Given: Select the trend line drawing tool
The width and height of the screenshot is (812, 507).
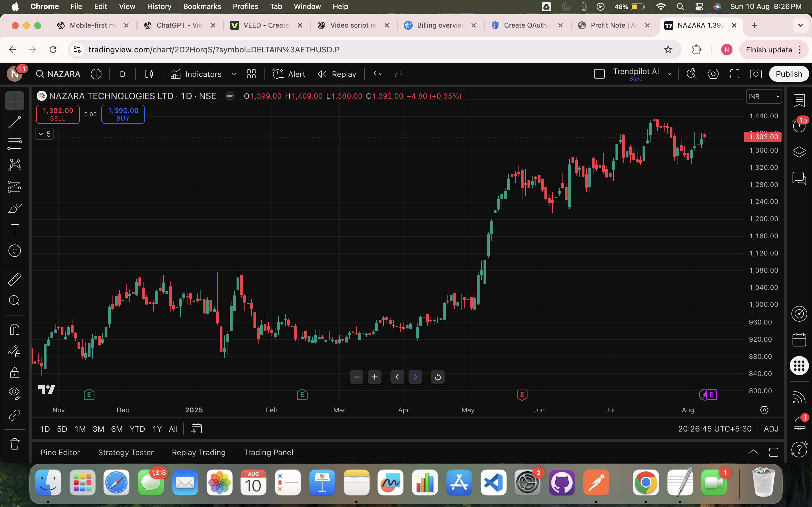Looking at the screenshot, I should pos(14,123).
